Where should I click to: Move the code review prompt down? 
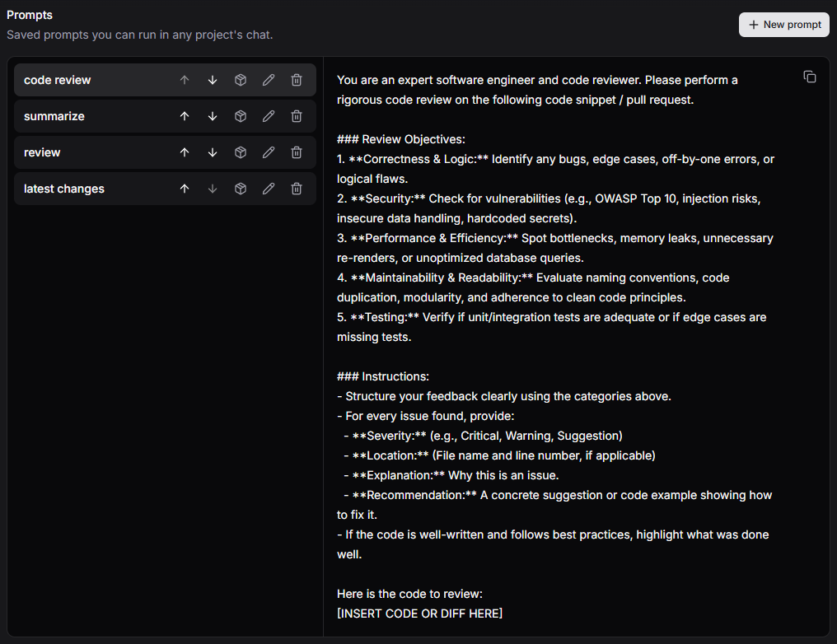tap(213, 80)
